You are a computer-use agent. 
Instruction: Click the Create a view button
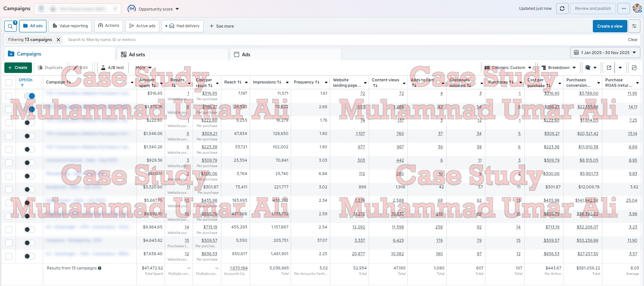610,26
